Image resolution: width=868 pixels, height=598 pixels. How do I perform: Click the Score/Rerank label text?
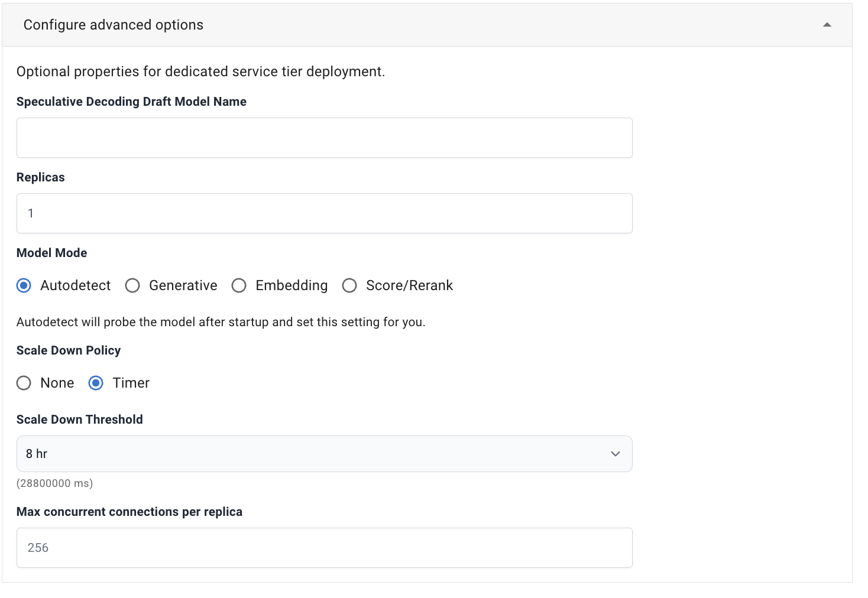coord(409,286)
